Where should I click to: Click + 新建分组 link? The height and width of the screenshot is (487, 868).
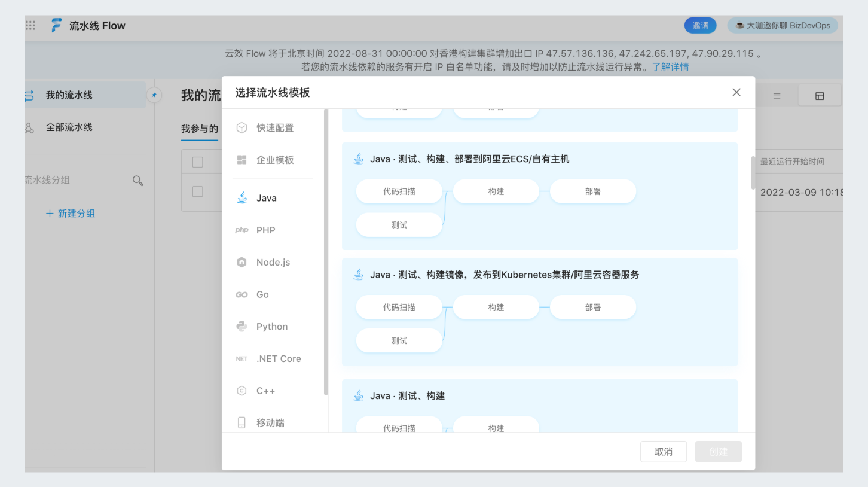pos(71,214)
